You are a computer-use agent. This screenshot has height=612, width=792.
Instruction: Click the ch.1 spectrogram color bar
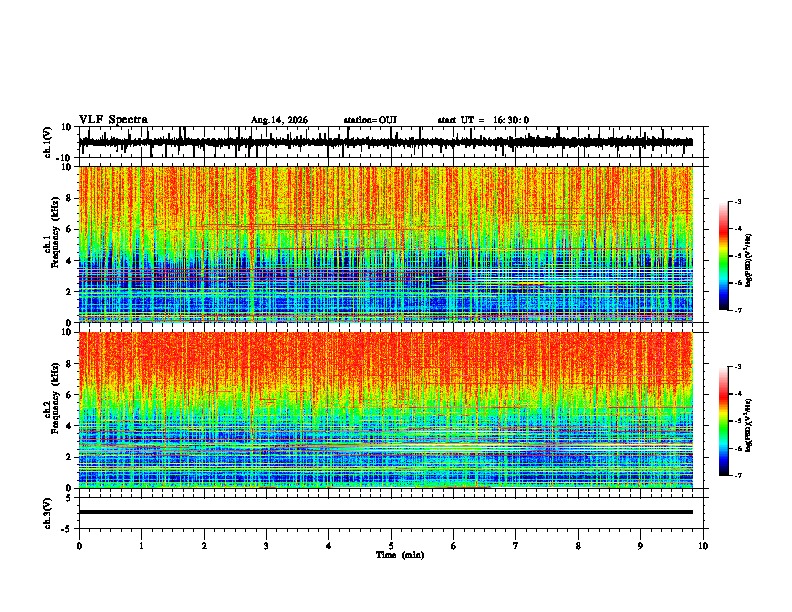coord(724,256)
